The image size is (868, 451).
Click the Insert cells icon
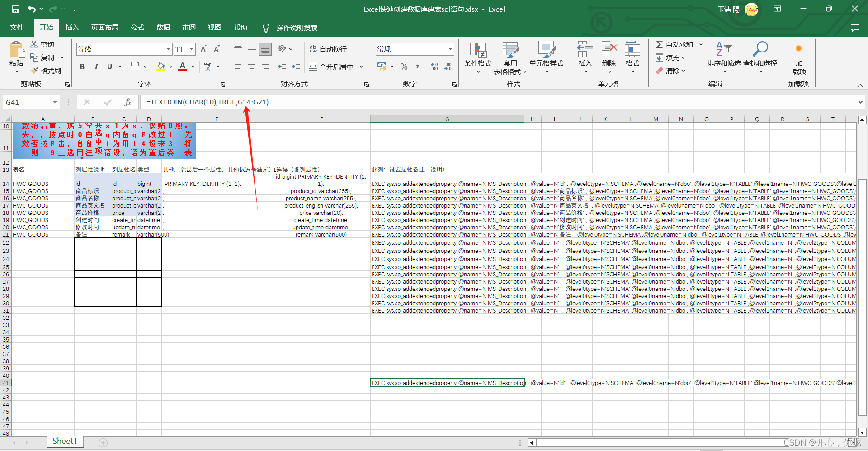[585, 49]
